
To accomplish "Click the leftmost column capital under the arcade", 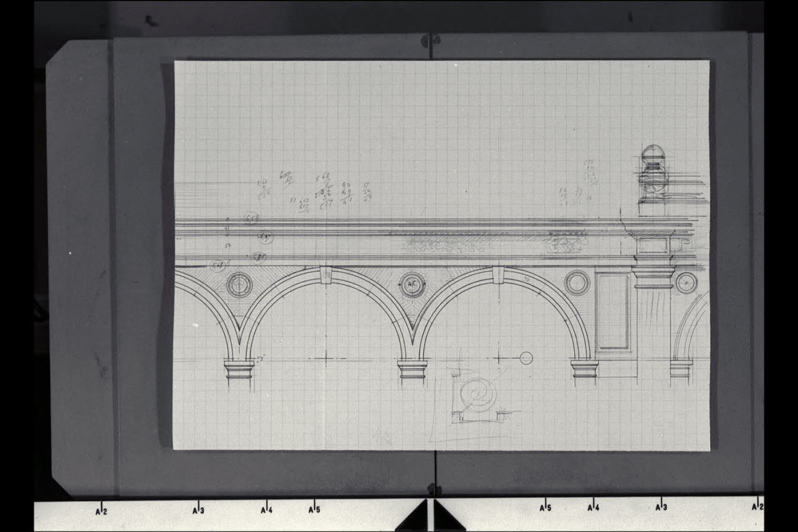I will (x=239, y=369).
